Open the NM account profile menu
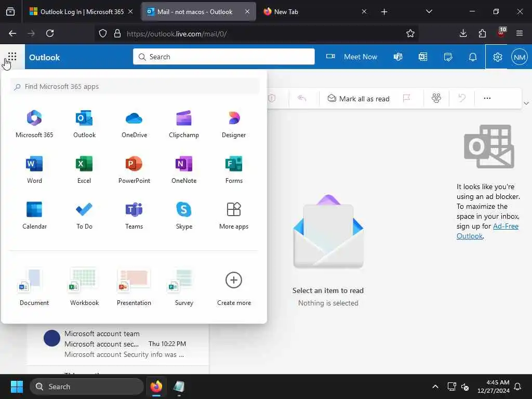The height and width of the screenshot is (399, 532). coord(520,57)
